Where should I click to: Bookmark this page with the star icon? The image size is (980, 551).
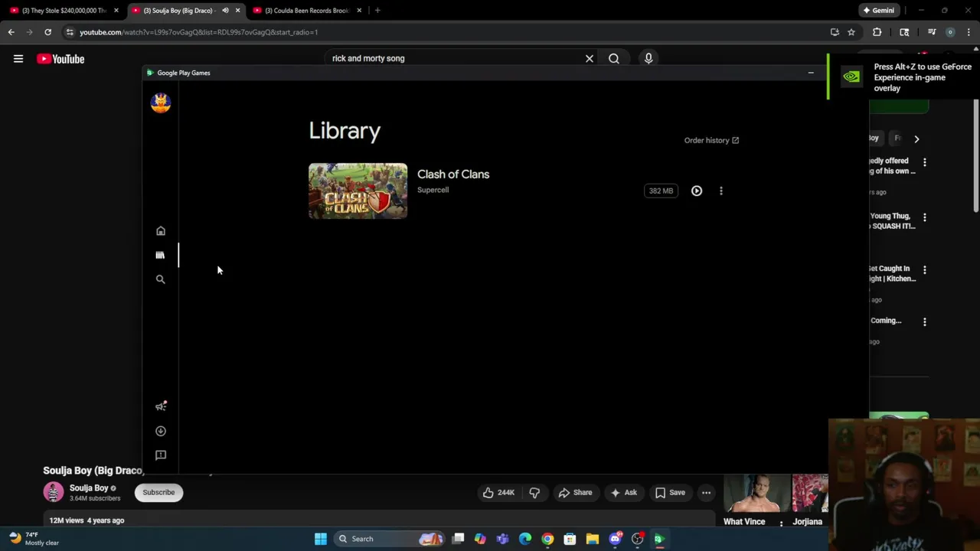coord(851,32)
